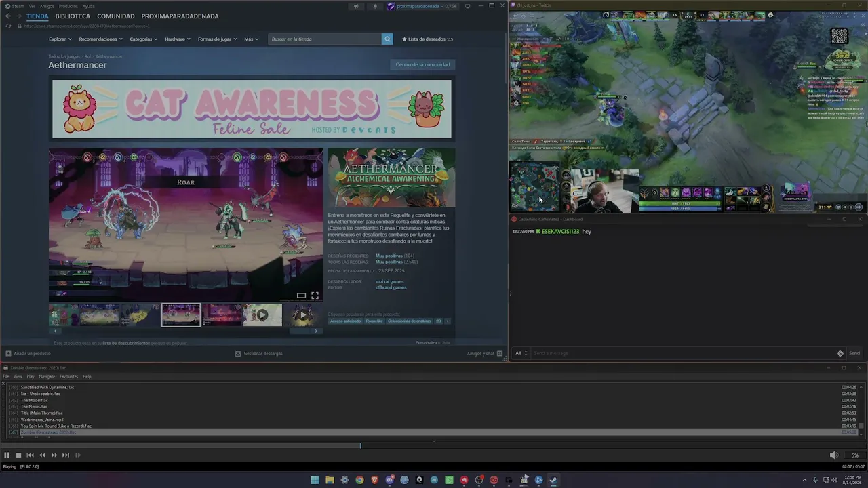Go back using Steam's back arrow
Viewport: 868px width, 488px height.
pos(8,16)
